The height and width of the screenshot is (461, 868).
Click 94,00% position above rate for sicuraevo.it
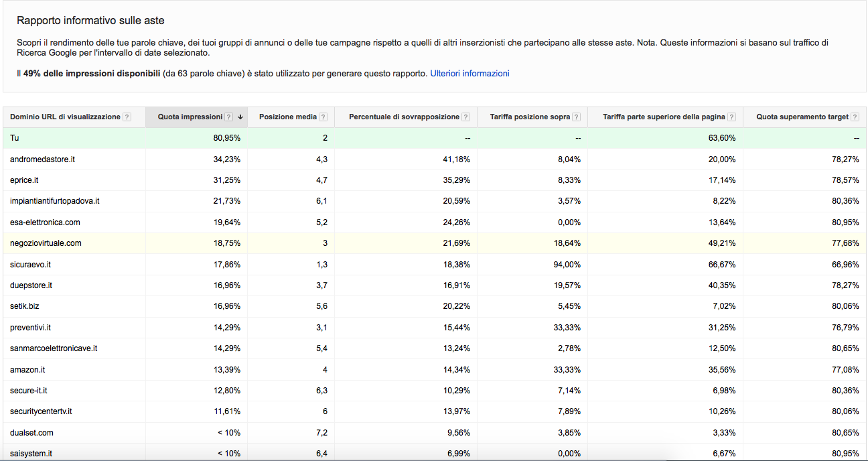pos(567,265)
